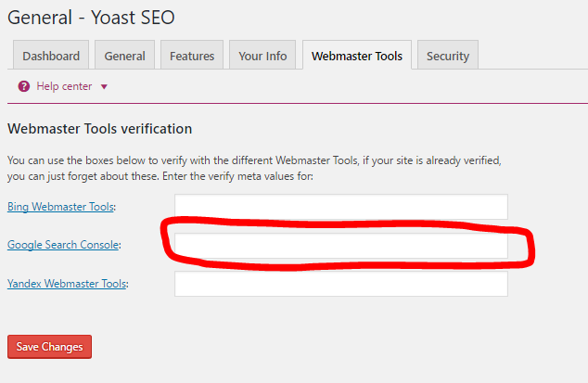Focus the Yandex Webmaster Tools input field
Image resolution: width=588 pixels, height=383 pixels.
click(341, 284)
